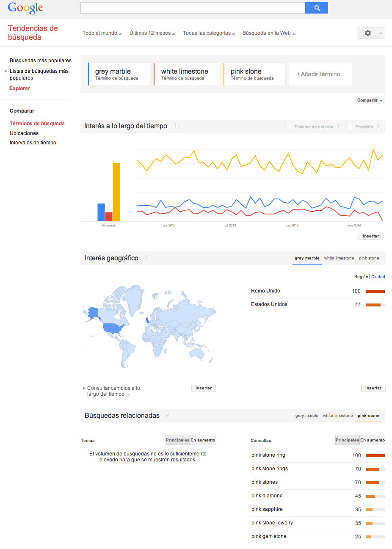Click help icon next to Interés geográfico
392x549 pixels.
(x=146, y=258)
